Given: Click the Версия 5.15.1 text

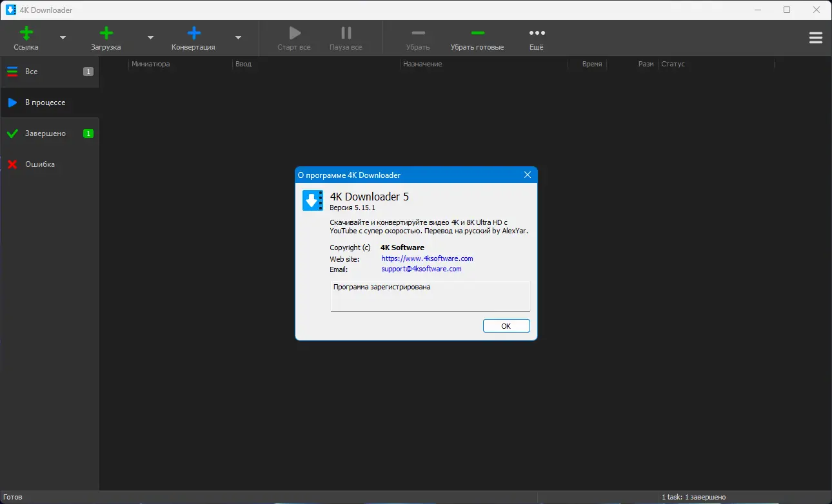Looking at the screenshot, I should (352, 208).
